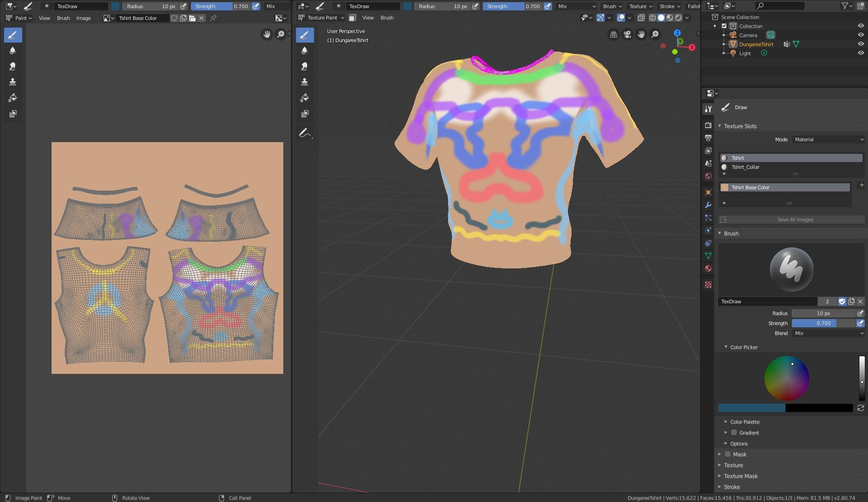Toggle viewport overlays in the 3D viewport

pyautogui.click(x=621, y=18)
